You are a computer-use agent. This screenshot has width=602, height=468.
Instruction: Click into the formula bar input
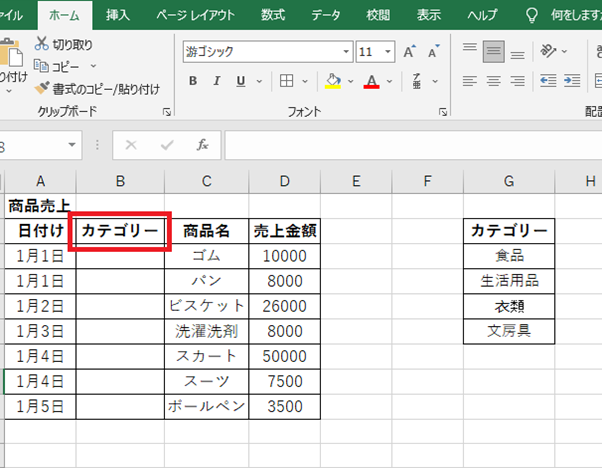(x=413, y=145)
